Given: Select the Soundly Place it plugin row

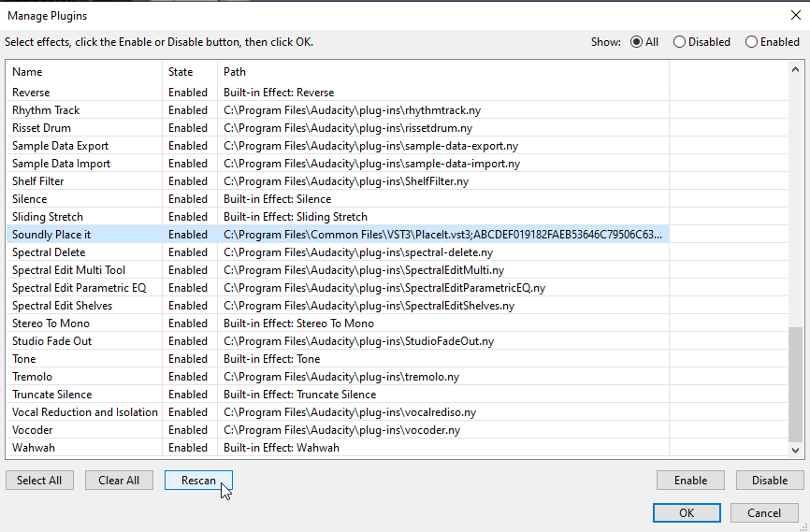Looking at the screenshot, I should [x=338, y=235].
